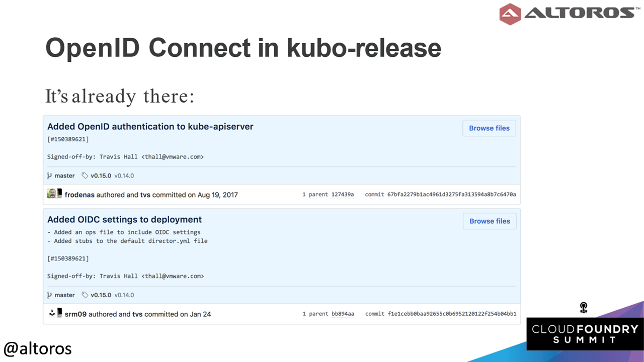This screenshot has width=644, height=362.
Task: Click the 'committed on Jan 24' date
Action: click(178, 314)
